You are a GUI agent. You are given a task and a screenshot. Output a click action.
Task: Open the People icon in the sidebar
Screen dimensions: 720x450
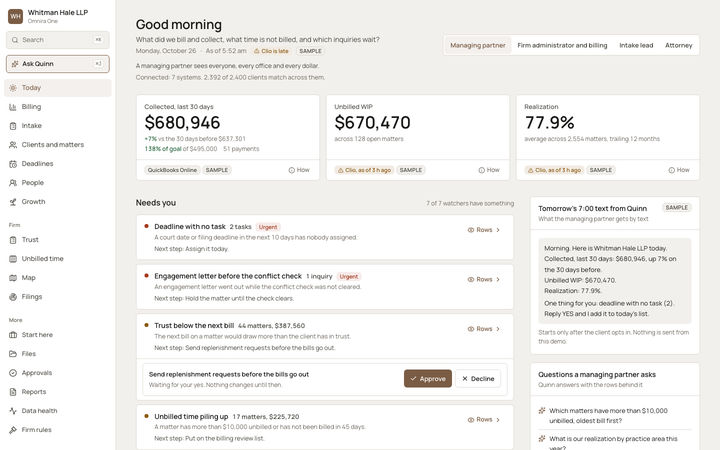click(x=13, y=183)
